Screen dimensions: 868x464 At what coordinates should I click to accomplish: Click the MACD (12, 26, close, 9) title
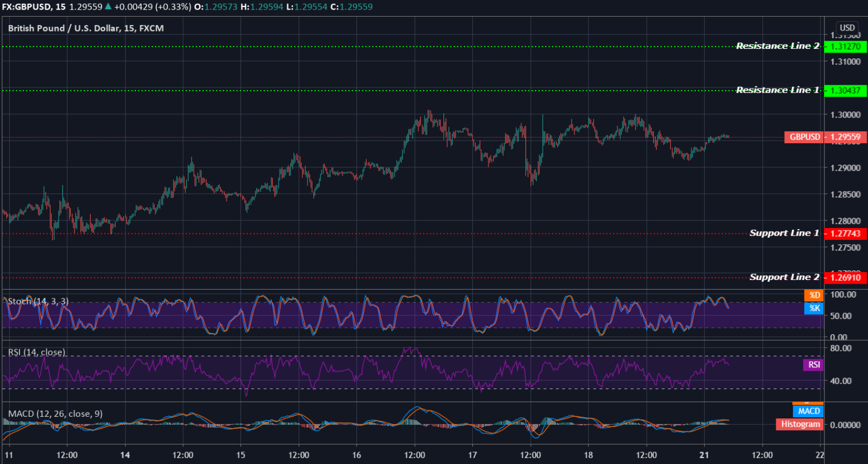(x=55, y=414)
